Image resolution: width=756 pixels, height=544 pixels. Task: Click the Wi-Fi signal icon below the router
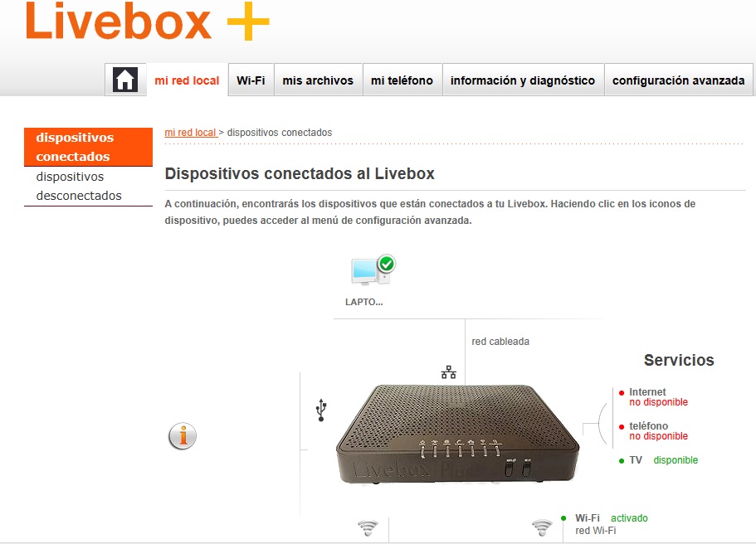pyautogui.click(x=368, y=527)
